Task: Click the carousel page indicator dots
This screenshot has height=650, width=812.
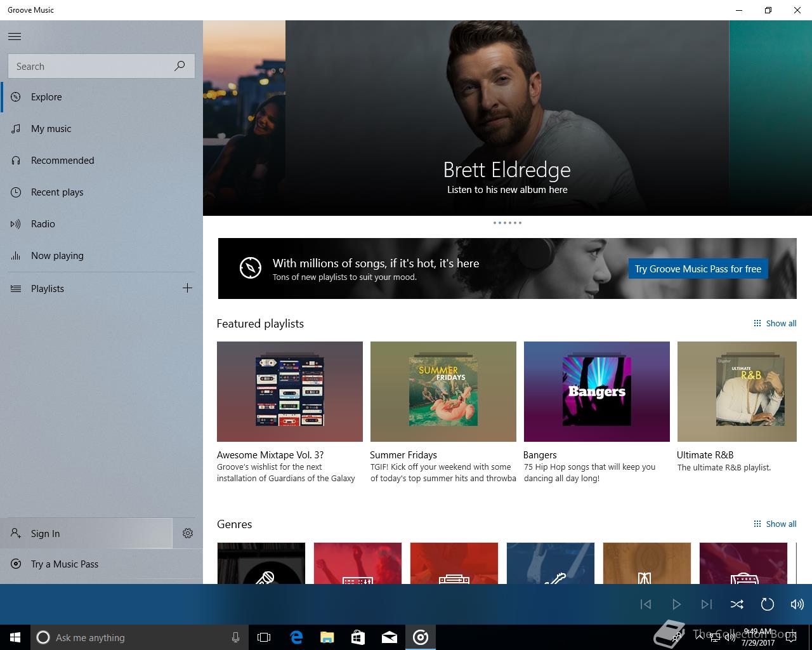Action: tap(507, 223)
